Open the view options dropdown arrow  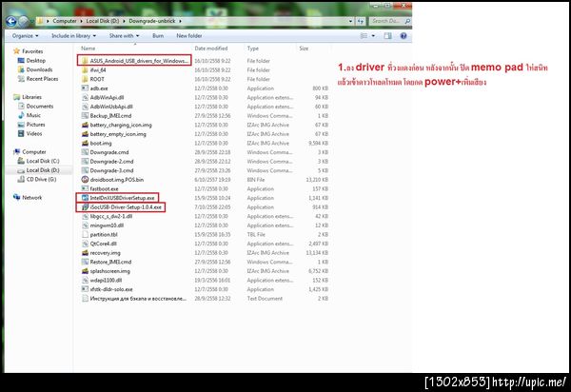pyautogui.click(x=373, y=35)
